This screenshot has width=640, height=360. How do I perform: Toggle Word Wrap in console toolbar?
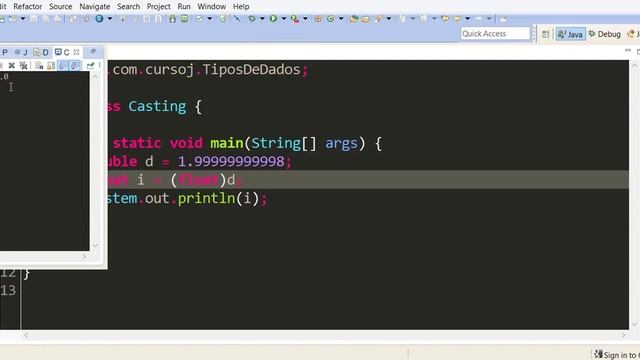[63, 65]
